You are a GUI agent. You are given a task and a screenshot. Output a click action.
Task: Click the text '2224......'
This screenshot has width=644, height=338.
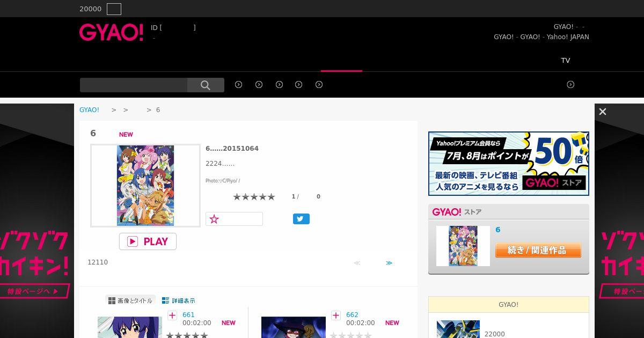220,164
